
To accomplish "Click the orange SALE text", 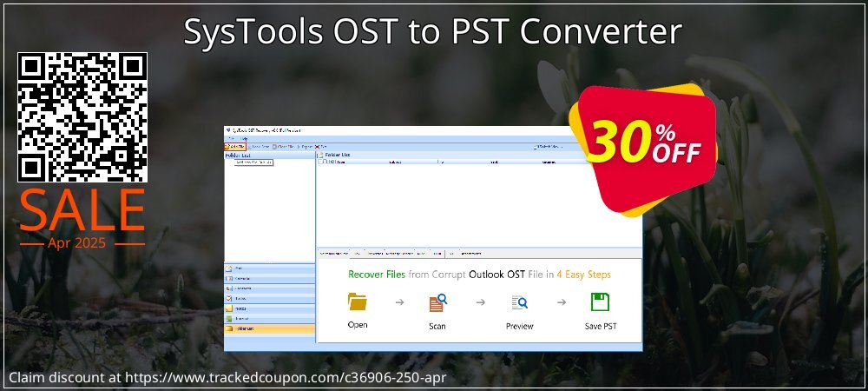I will click(x=82, y=210).
